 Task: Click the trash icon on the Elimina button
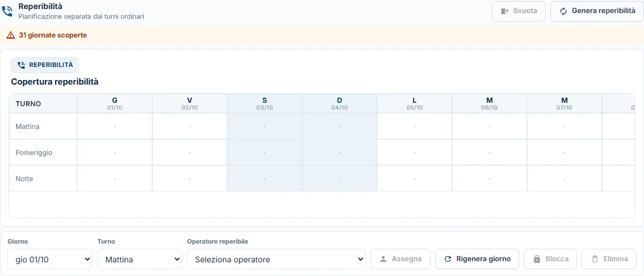pyautogui.click(x=595, y=259)
